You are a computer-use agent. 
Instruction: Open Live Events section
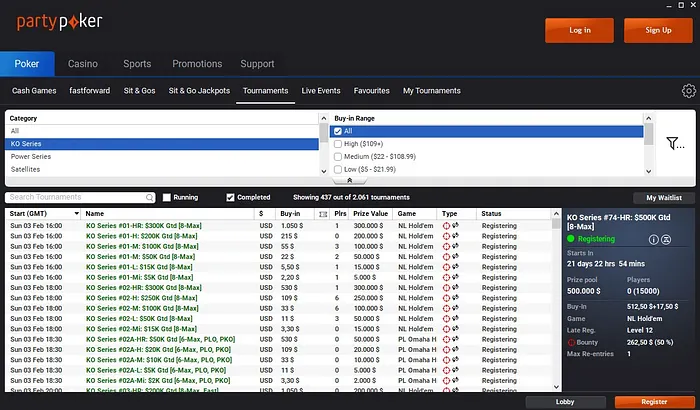tap(321, 91)
